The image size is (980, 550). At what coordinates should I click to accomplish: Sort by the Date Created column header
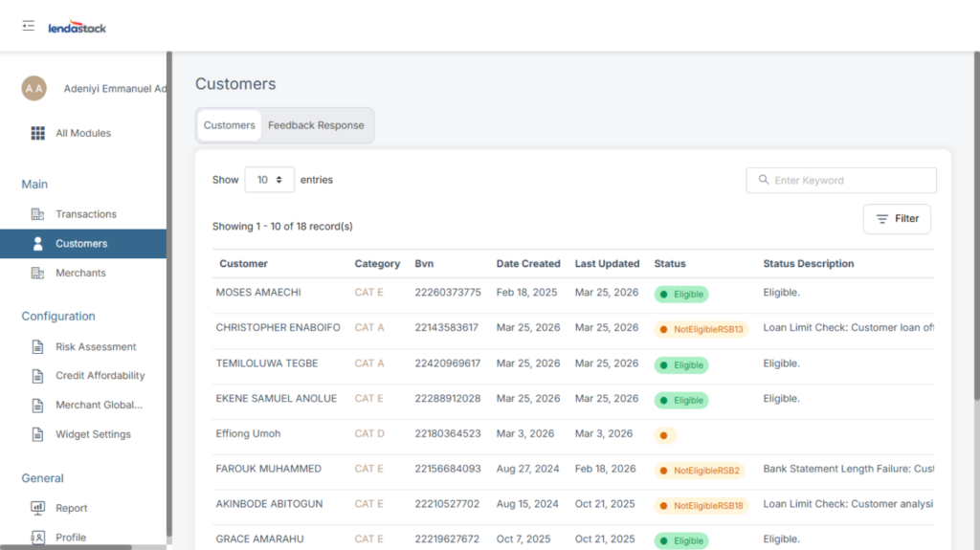coord(528,264)
